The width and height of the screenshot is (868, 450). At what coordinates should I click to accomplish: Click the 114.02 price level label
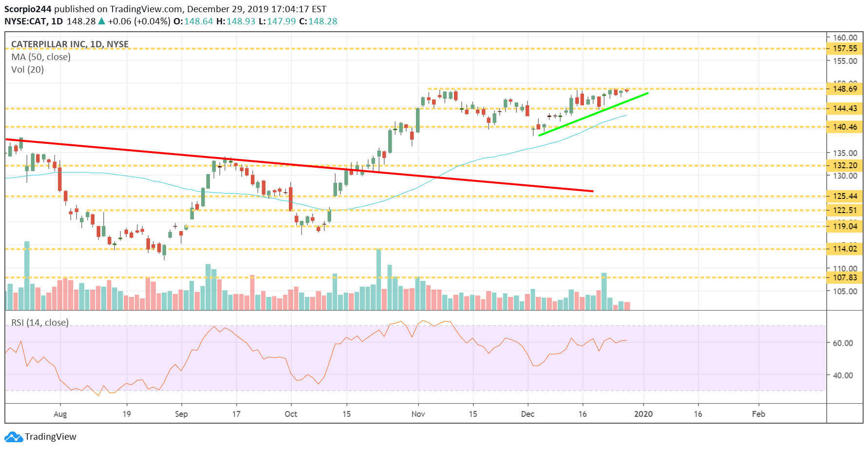pyautogui.click(x=845, y=249)
